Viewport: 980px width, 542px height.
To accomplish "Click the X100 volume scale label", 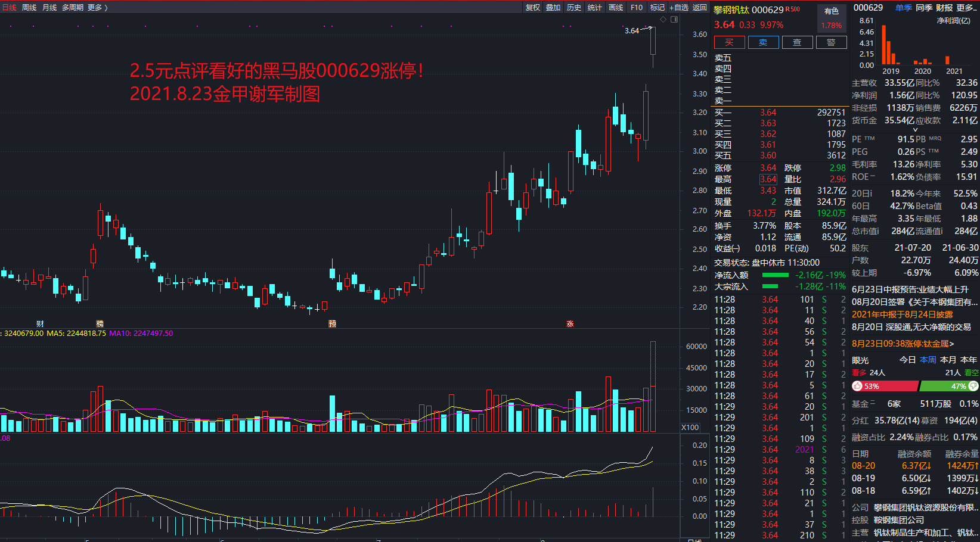I will (x=690, y=427).
